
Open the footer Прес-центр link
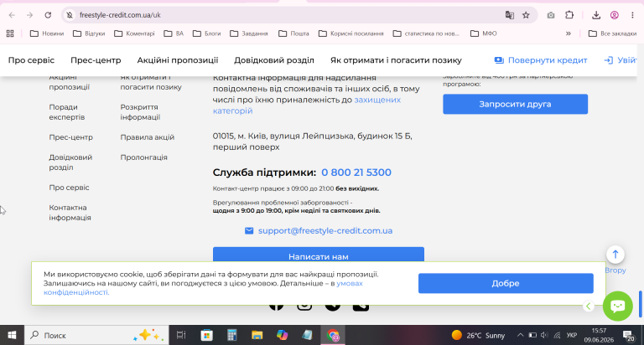pos(70,137)
